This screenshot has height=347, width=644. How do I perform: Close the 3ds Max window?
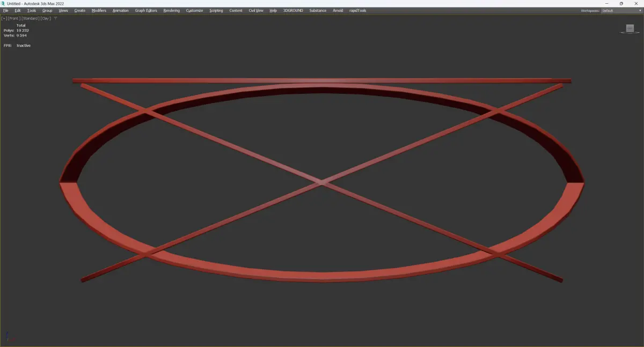(x=635, y=3)
